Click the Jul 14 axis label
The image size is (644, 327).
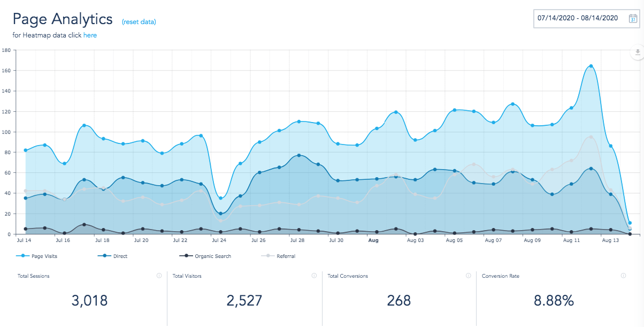pyautogui.click(x=24, y=241)
